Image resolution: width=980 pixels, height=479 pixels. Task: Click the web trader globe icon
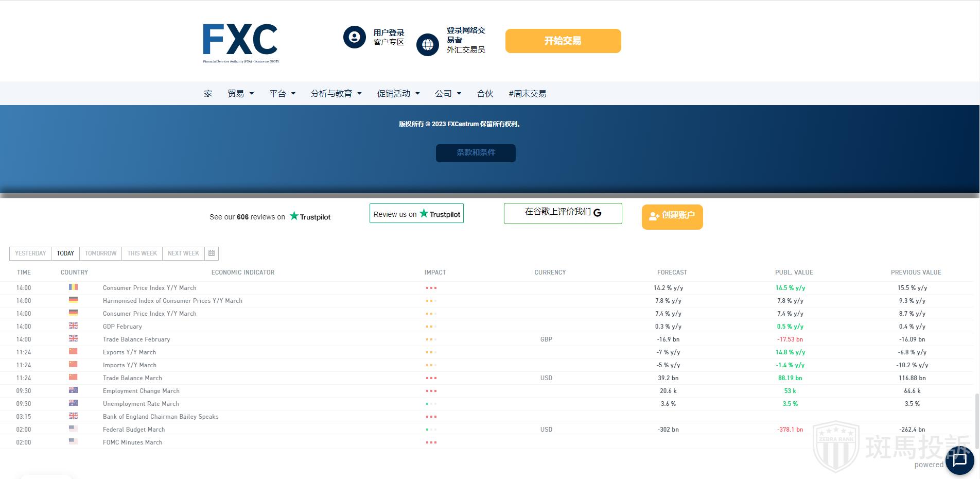427,45
